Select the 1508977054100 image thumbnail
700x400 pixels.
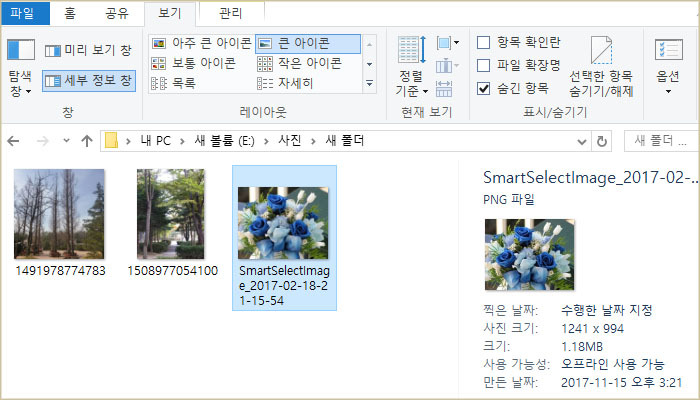[x=171, y=214]
